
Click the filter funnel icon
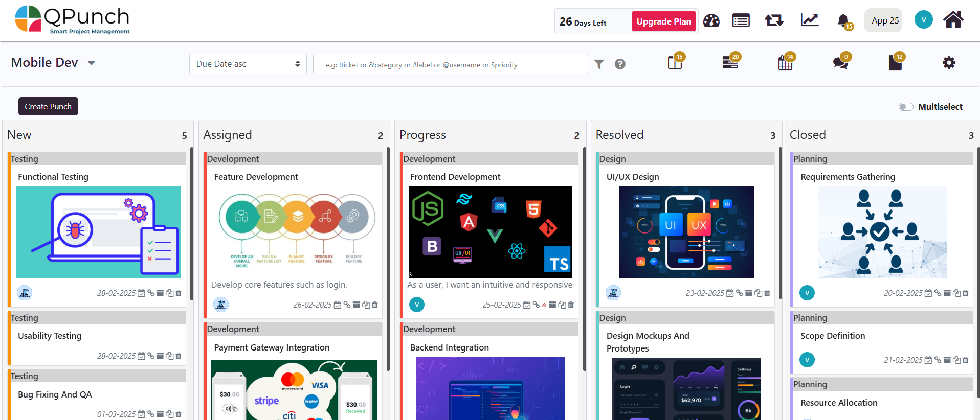coord(599,64)
